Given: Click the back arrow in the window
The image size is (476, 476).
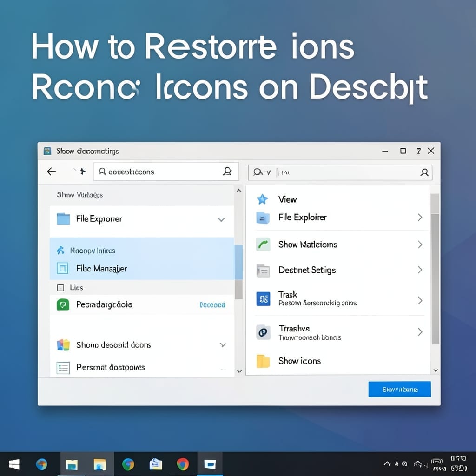Looking at the screenshot, I should [51, 172].
